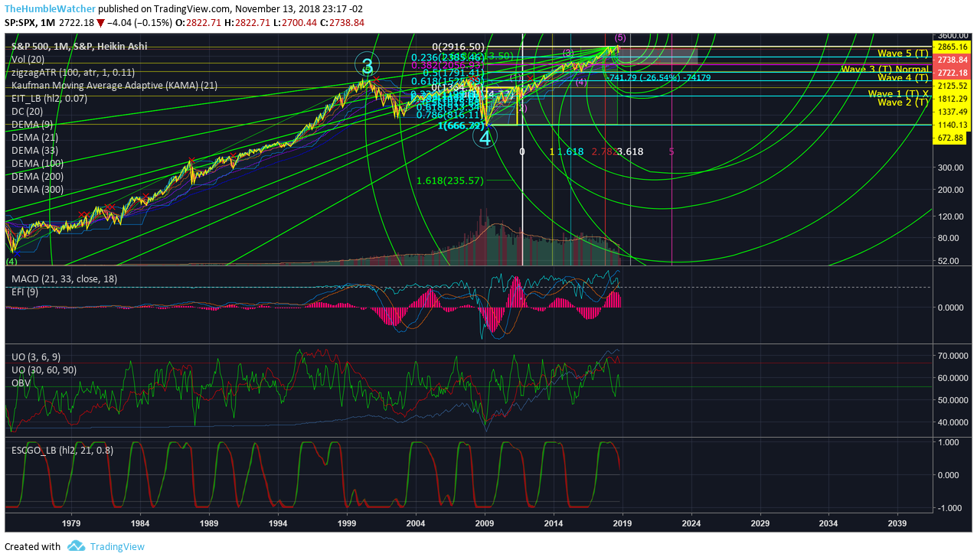The width and height of the screenshot is (977, 560).
Task: Click the 672.88 yellow price tag
Action: click(949, 138)
